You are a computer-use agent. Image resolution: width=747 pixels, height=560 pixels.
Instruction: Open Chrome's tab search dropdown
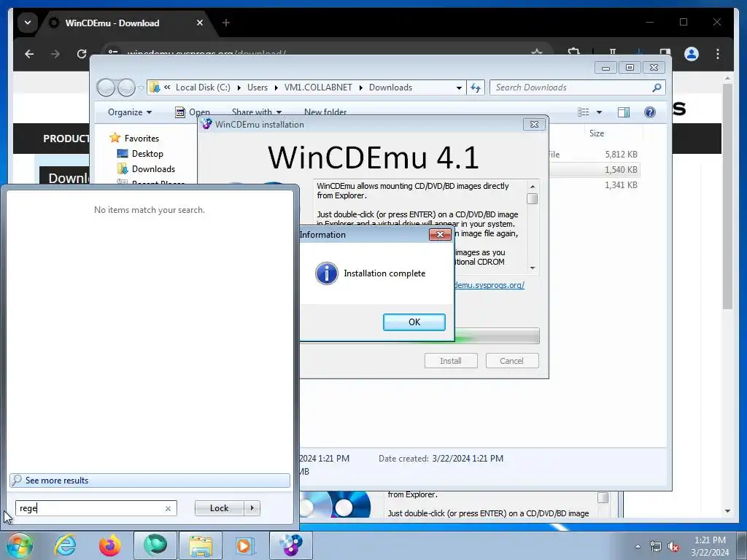(28, 23)
